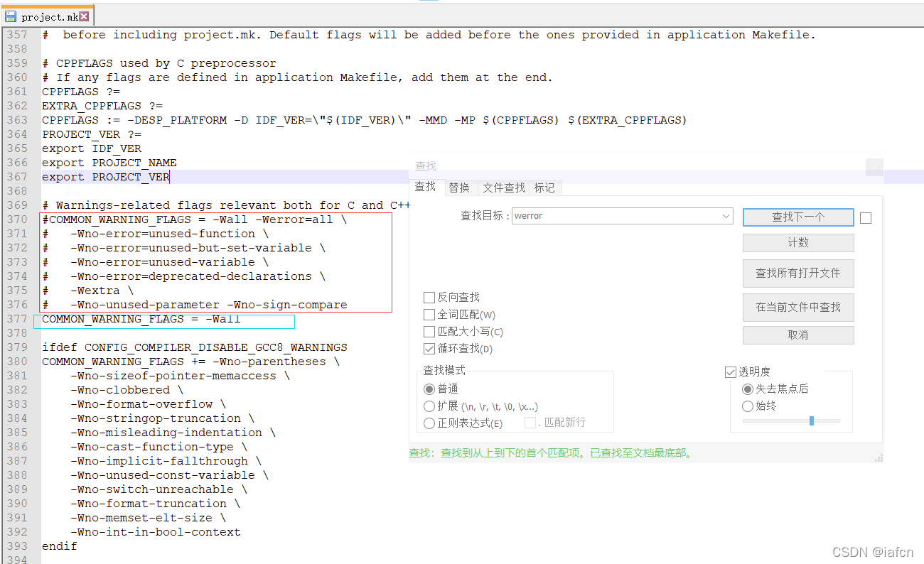
Task: Click the '-Wno-misleading-indentation' line
Action: click(x=173, y=433)
